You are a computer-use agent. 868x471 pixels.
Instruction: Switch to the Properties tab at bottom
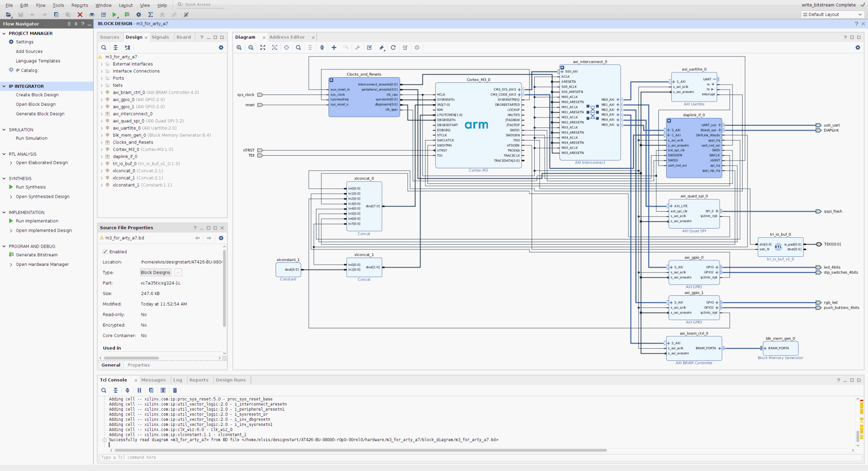click(138, 365)
